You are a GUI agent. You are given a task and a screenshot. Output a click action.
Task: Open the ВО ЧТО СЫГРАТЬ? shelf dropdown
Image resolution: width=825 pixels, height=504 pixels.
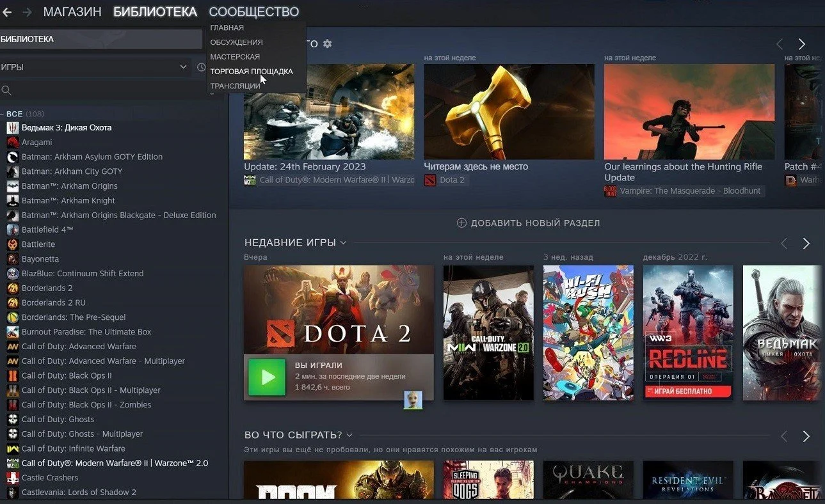[349, 435]
